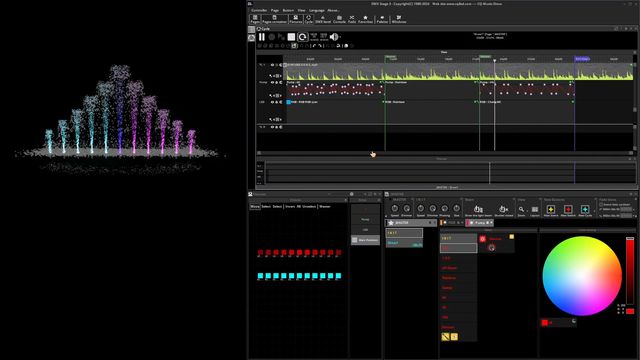Open the Palettes toolbar button
Image resolution: width=640 pixels, height=360 pixels.
[382, 19]
